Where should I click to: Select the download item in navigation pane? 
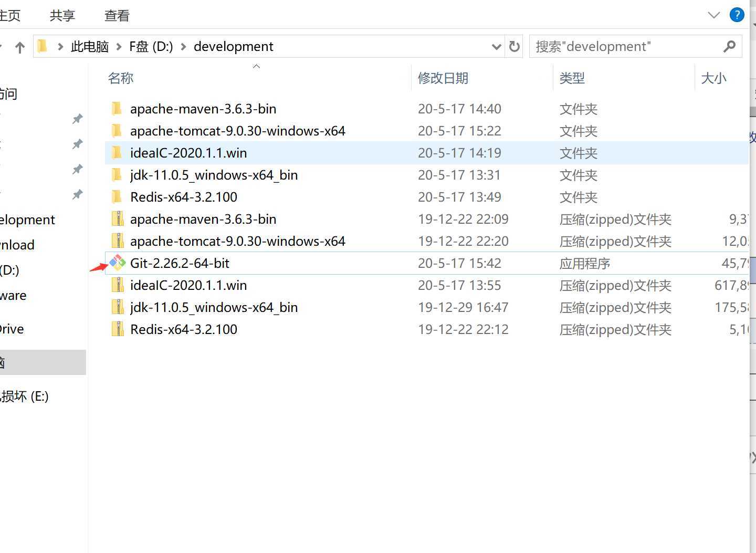(17, 245)
